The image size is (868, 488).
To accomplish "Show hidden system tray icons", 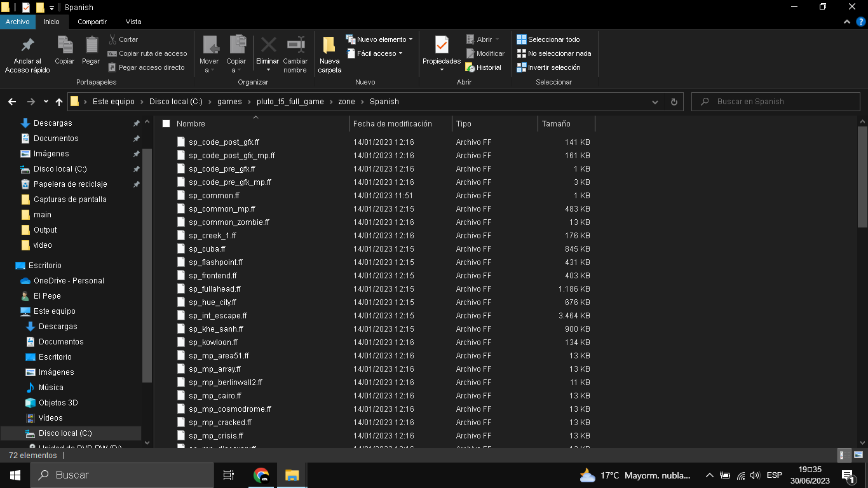I will pos(710,475).
